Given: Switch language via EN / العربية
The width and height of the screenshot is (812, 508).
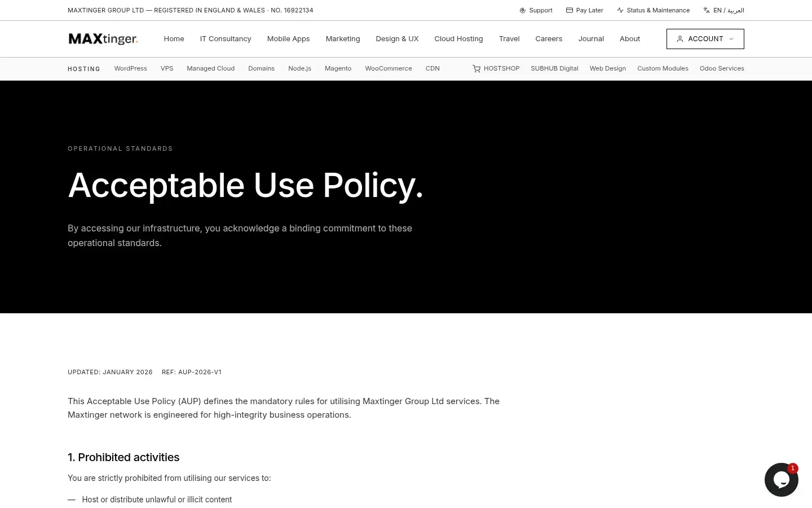Looking at the screenshot, I should pos(723,10).
